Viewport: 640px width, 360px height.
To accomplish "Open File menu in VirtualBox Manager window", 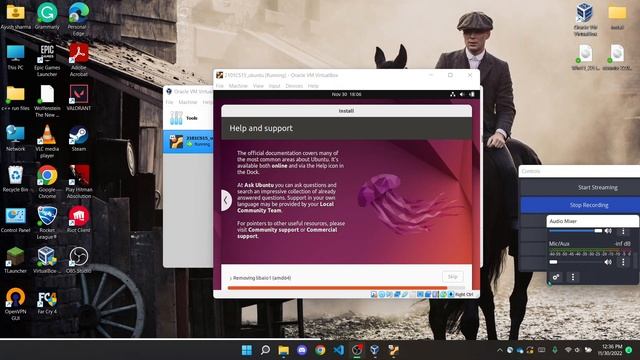I will [x=169, y=102].
